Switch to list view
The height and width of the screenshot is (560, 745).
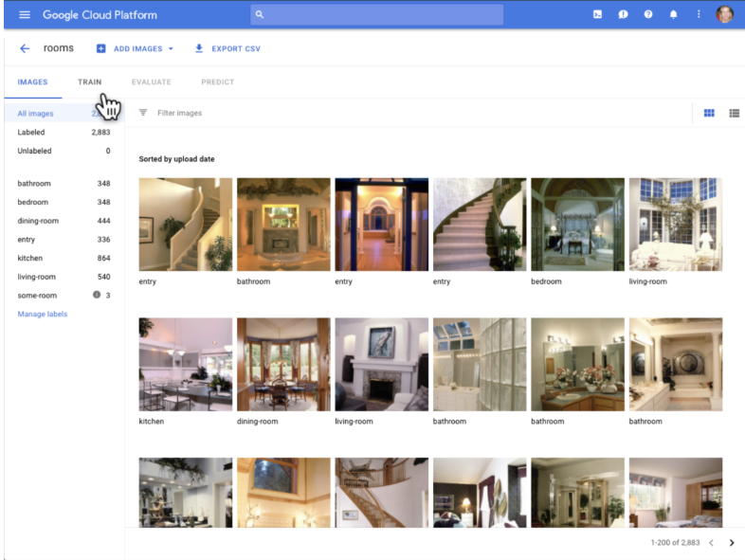(734, 114)
